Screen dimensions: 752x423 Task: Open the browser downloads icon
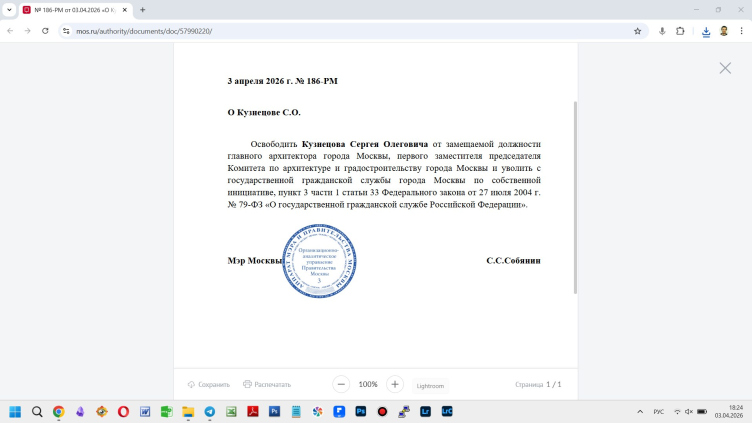click(x=706, y=31)
